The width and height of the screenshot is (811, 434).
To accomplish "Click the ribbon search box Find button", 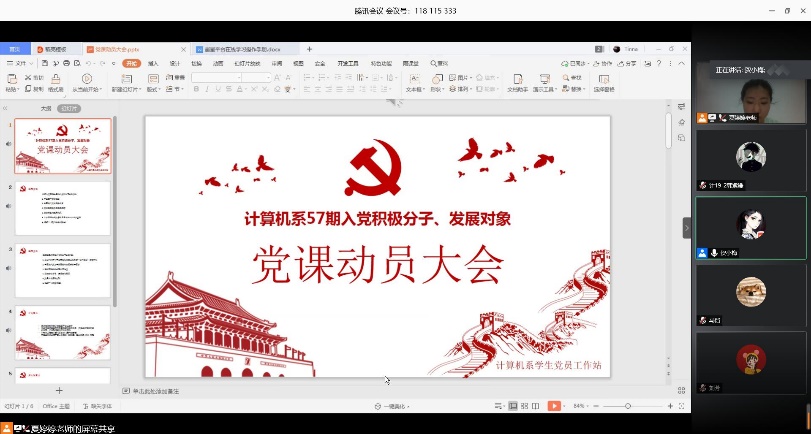I will [x=439, y=63].
